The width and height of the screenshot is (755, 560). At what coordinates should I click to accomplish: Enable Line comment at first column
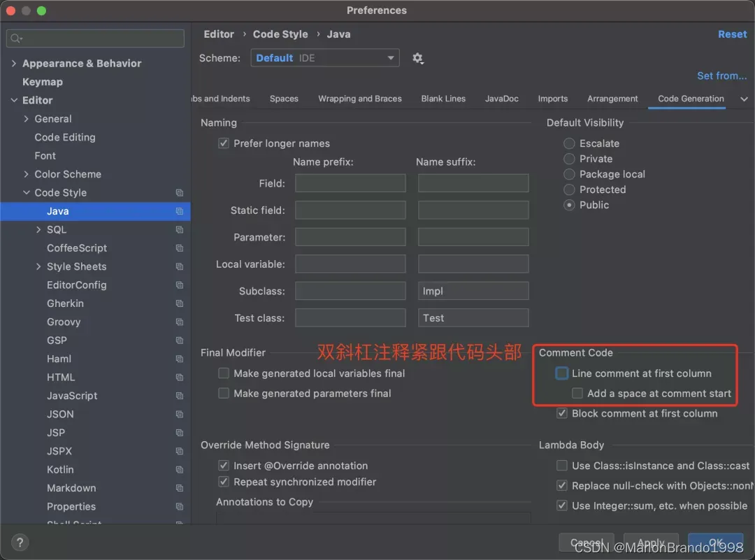tap(561, 373)
